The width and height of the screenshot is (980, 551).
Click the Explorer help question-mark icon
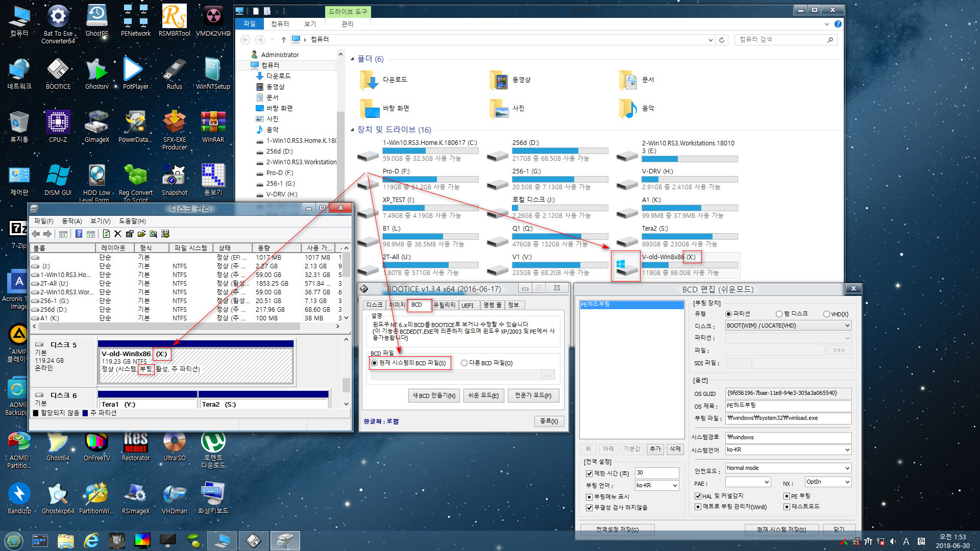point(838,24)
